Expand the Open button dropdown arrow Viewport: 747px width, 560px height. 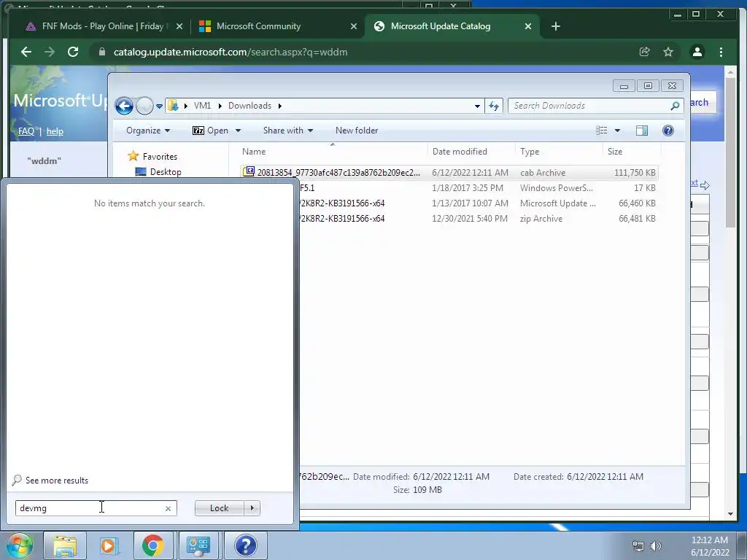coord(238,131)
